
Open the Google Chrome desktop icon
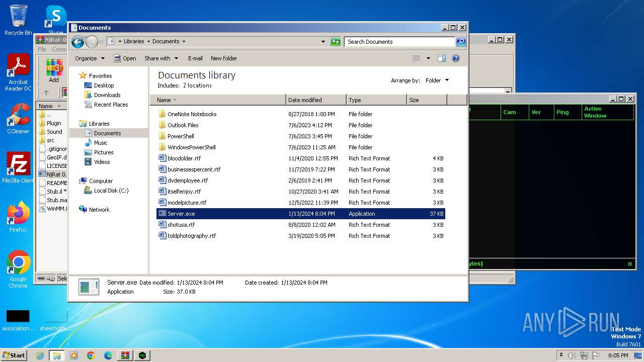click(18, 269)
